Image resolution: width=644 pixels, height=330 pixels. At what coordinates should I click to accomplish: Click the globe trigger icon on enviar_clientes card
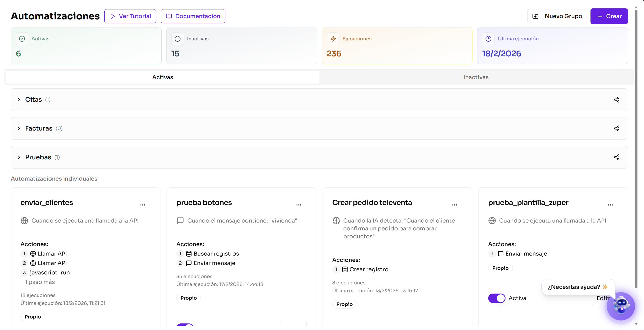(24, 221)
